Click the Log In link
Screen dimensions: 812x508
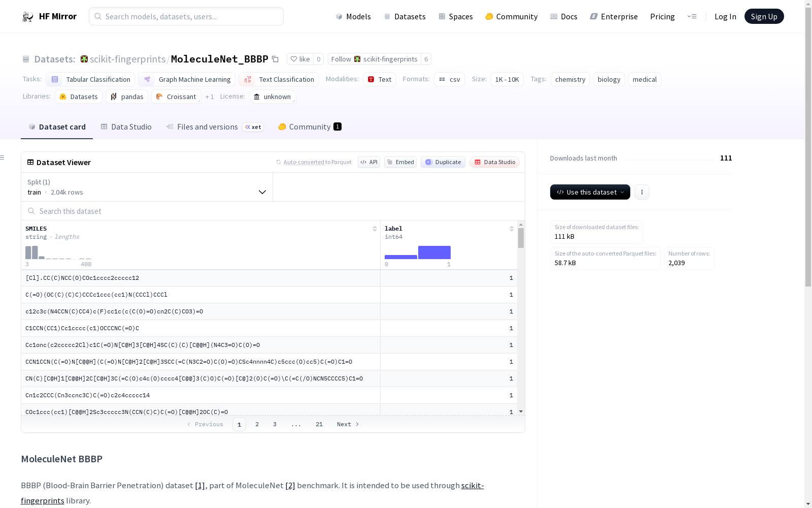coord(725,17)
